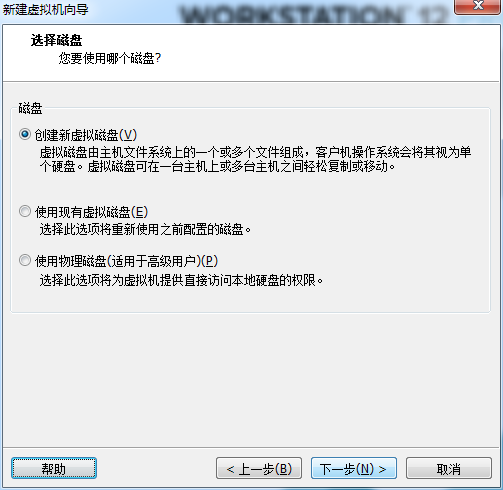Click the 创建新虚拟磁盘(V) option label text
The image size is (503, 490).
tap(86, 135)
